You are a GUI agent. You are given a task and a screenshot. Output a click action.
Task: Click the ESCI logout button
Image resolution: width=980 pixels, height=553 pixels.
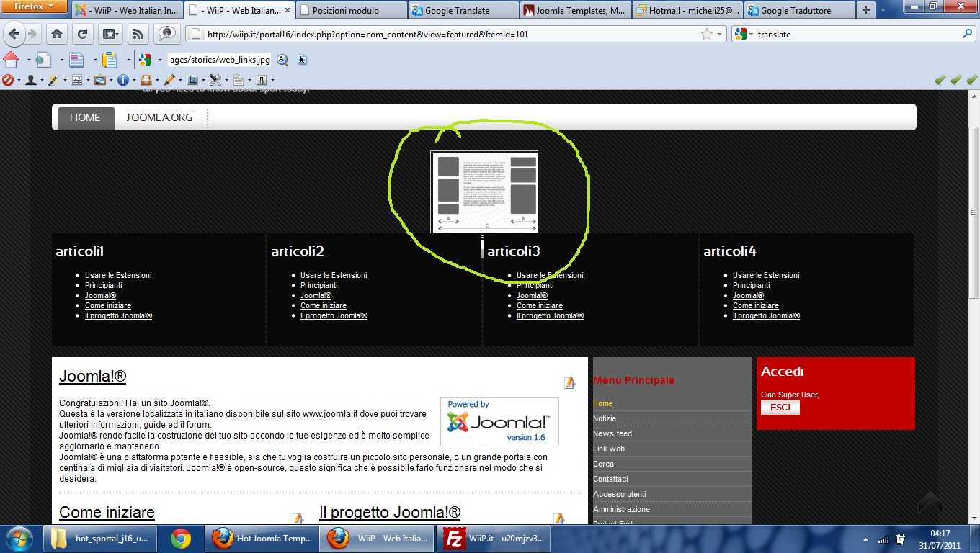point(780,408)
